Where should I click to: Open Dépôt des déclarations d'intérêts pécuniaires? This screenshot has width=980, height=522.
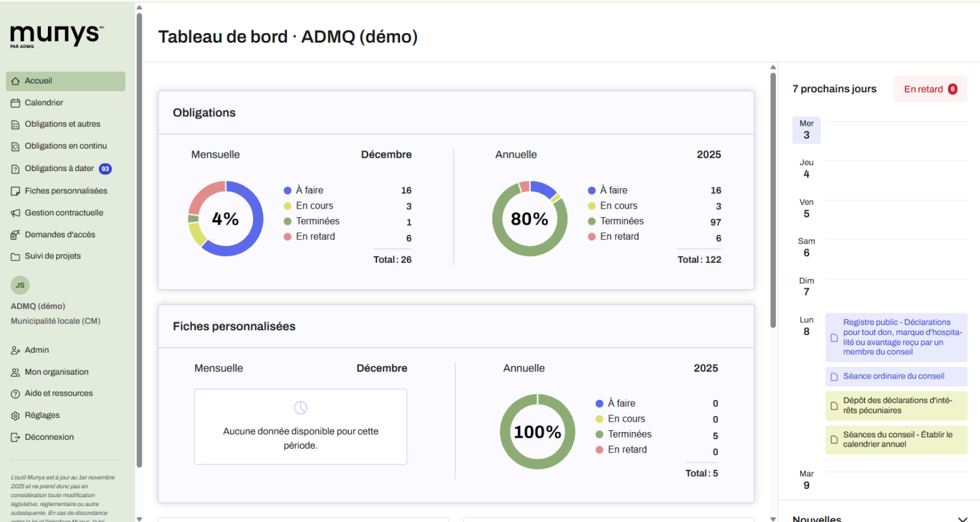coord(896,406)
